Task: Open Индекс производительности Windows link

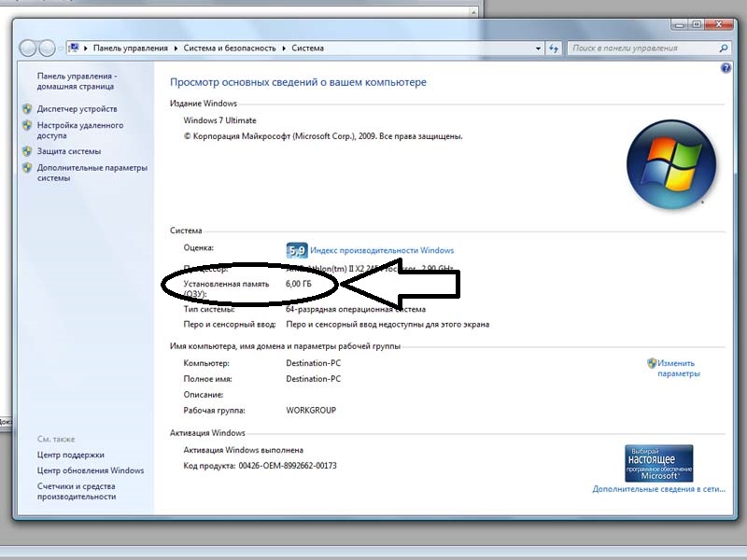Action: (382, 250)
